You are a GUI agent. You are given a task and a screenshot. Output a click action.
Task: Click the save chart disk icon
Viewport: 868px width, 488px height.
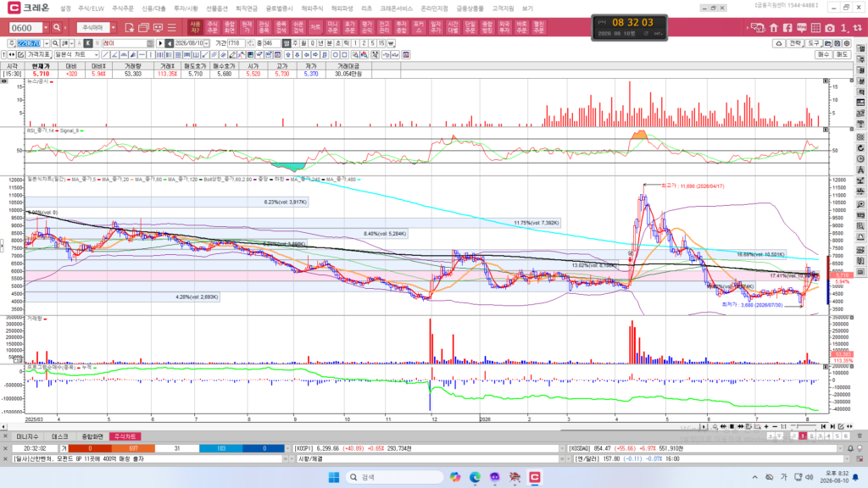pyautogui.click(x=837, y=43)
